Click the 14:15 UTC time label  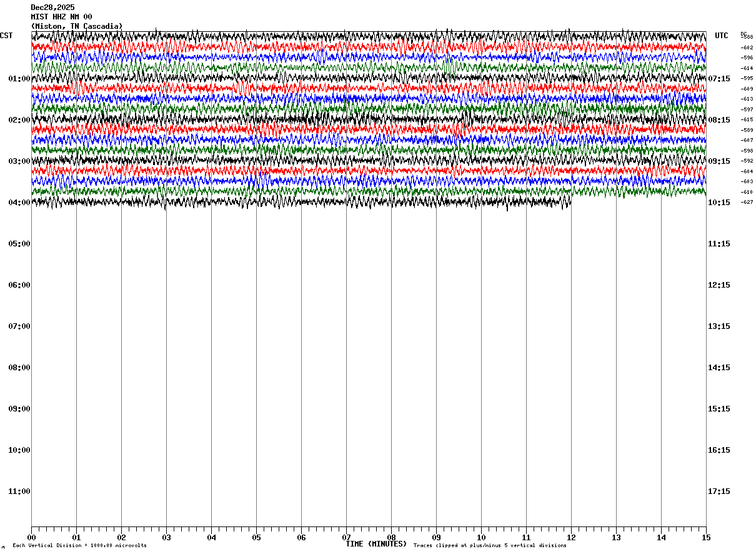coord(719,368)
